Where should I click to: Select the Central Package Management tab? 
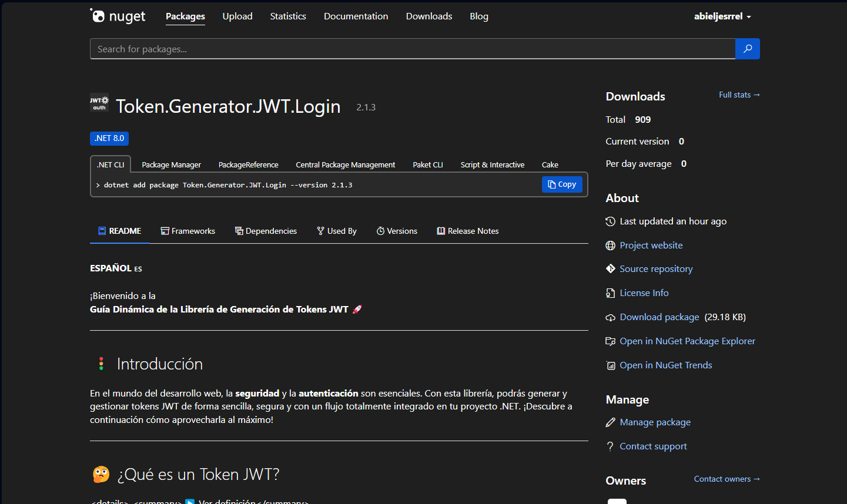[345, 164]
